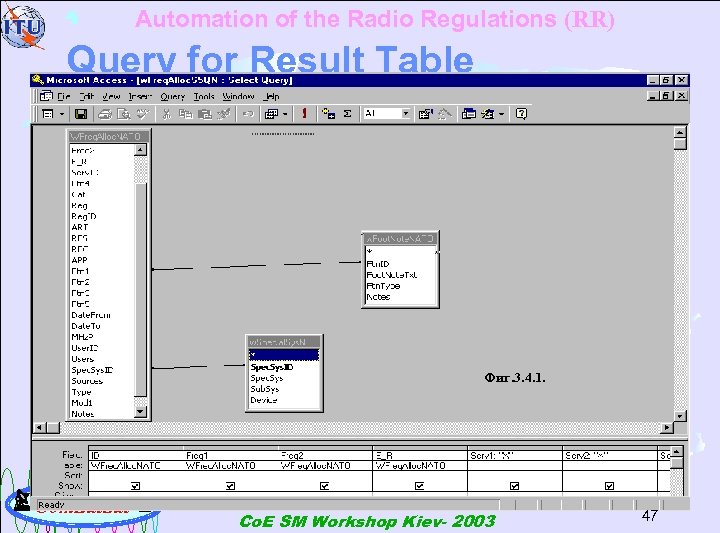Click the New Object toolbar icon
This screenshot has width=720, height=533.
(488, 113)
